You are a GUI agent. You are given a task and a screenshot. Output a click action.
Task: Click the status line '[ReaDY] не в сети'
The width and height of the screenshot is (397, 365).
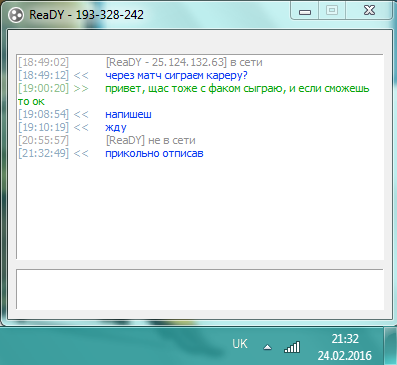[150, 140]
